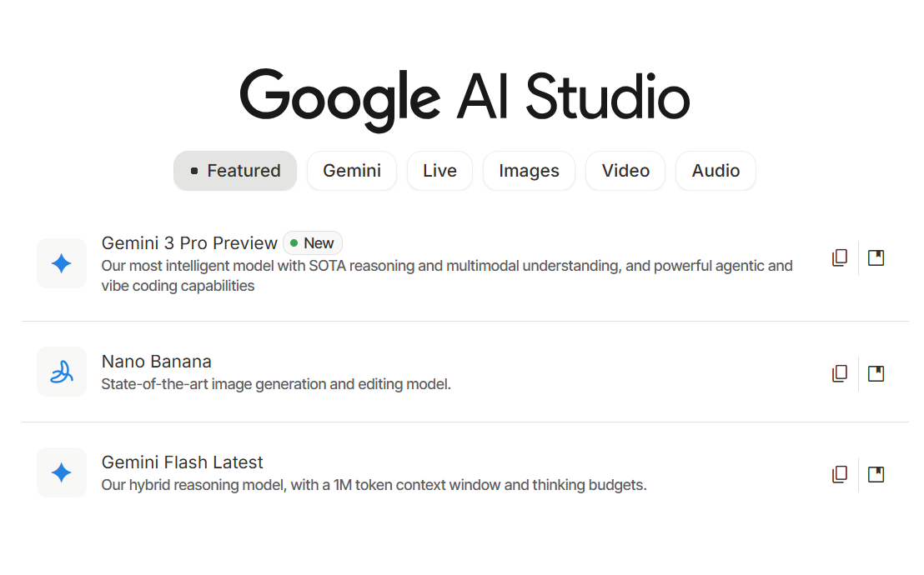Click the bookmark icon next to Nano Banana copy button
Image resolution: width=924 pixels, height=575 pixels.
click(876, 373)
